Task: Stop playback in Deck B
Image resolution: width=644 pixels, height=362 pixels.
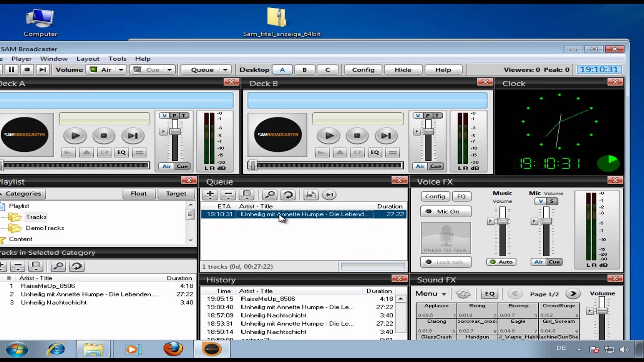Action: coord(357,135)
